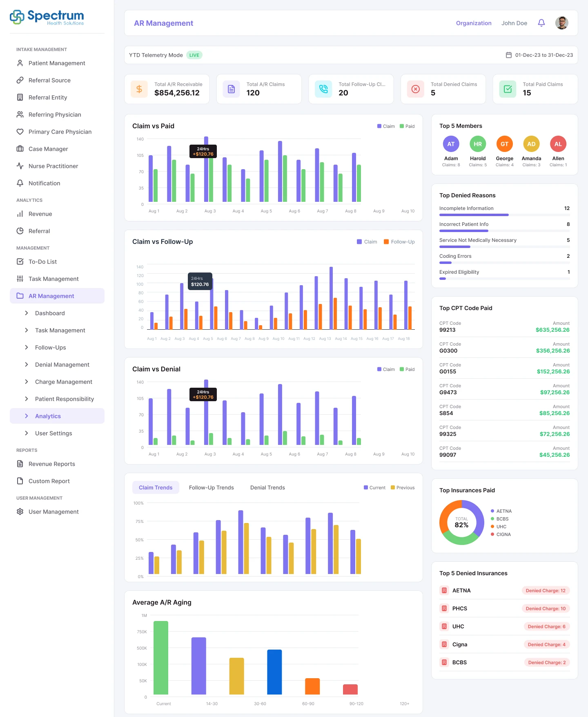The height and width of the screenshot is (717, 588).
Task: Click the Referral pie-chart icon in sidebar
Action: (x=20, y=231)
